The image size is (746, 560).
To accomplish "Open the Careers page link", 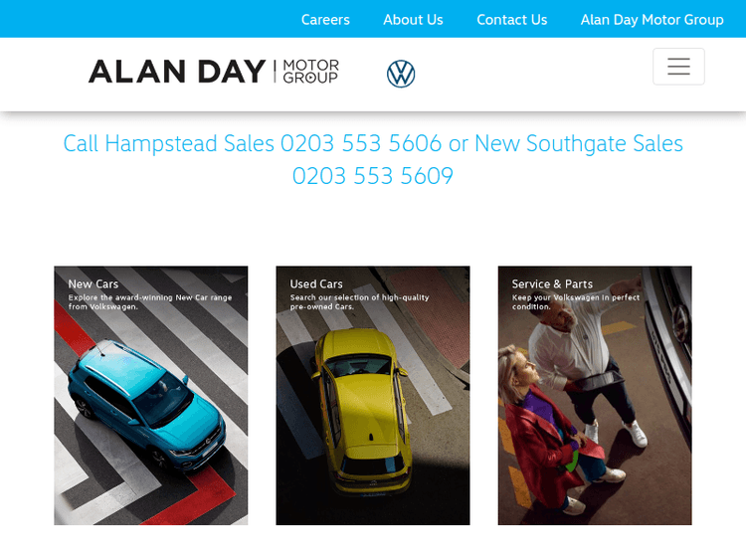I will (325, 20).
